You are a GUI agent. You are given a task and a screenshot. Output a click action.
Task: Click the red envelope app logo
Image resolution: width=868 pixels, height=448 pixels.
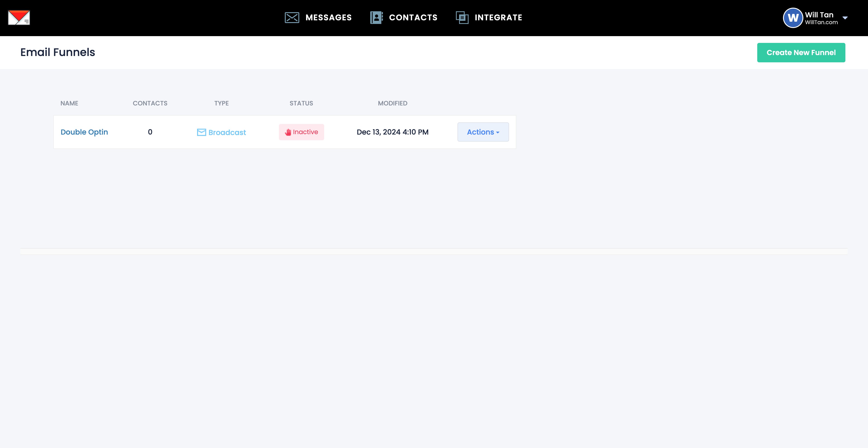click(19, 18)
